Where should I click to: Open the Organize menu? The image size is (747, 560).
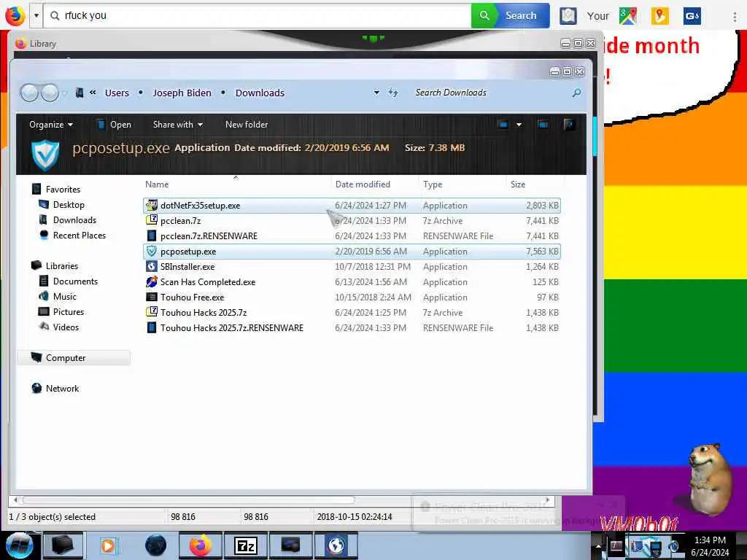[51, 124]
